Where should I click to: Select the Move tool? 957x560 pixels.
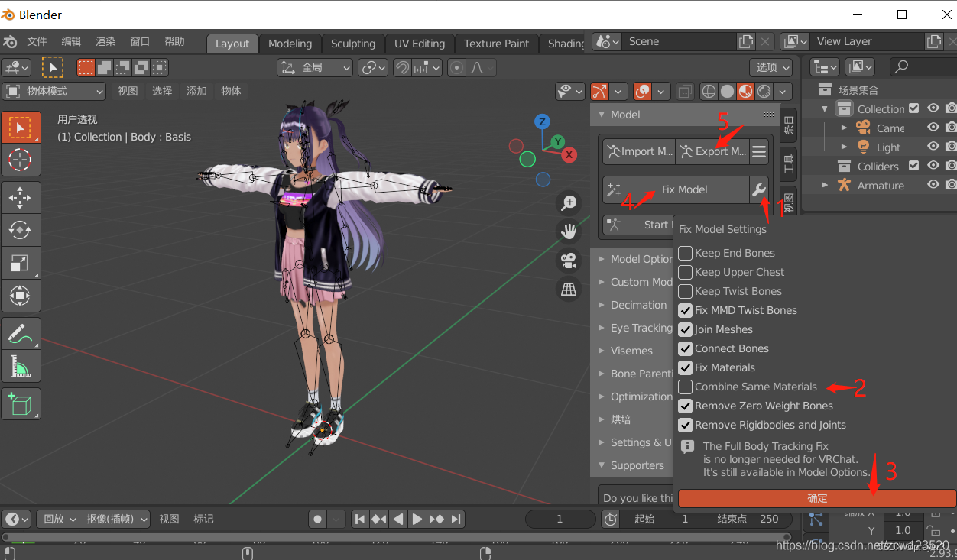20,198
